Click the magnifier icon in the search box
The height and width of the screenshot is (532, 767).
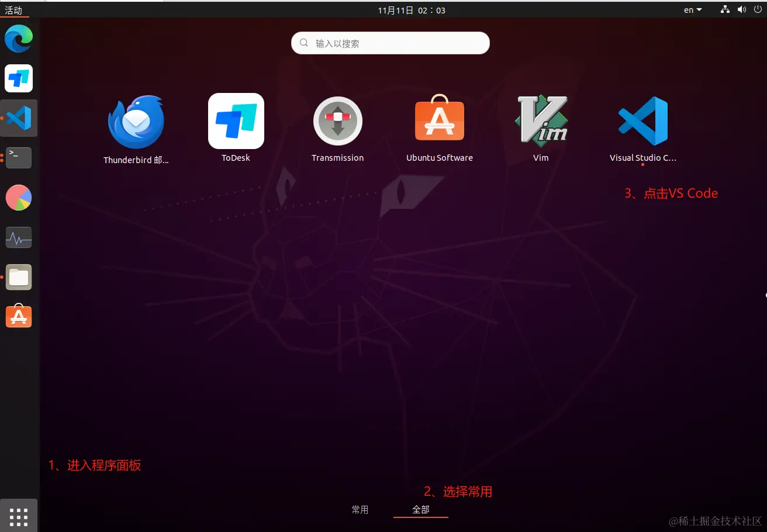pyautogui.click(x=304, y=43)
